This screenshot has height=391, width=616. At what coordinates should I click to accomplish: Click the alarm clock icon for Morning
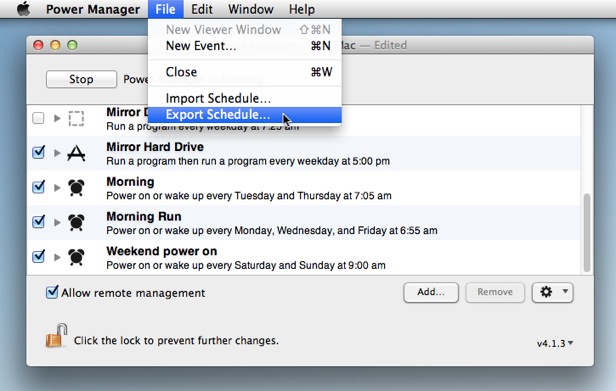pyautogui.click(x=76, y=187)
